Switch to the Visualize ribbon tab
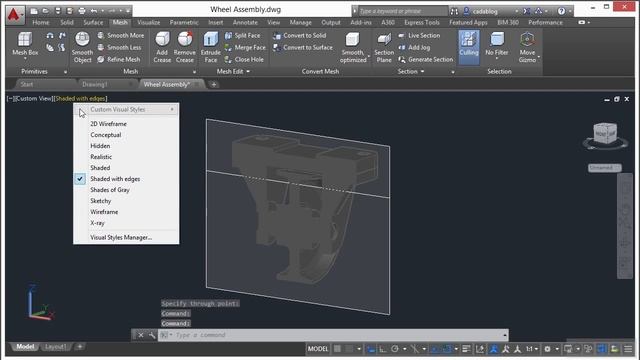 point(149,22)
